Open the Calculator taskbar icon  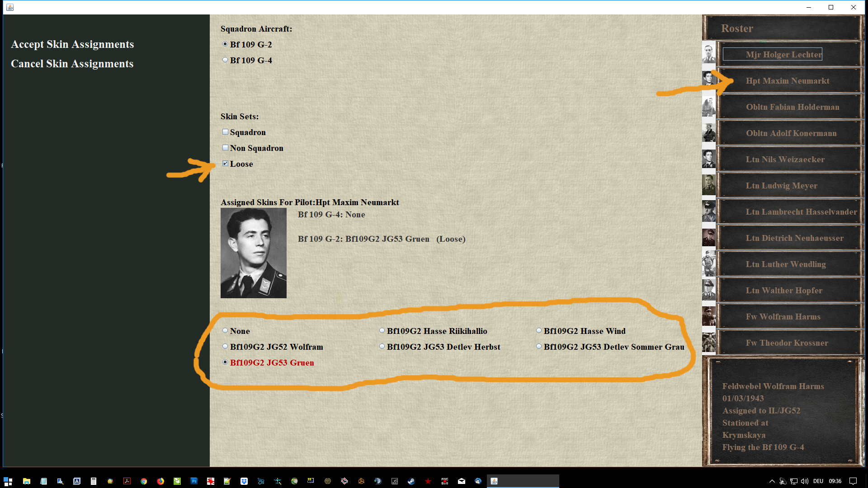[x=93, y=481]
